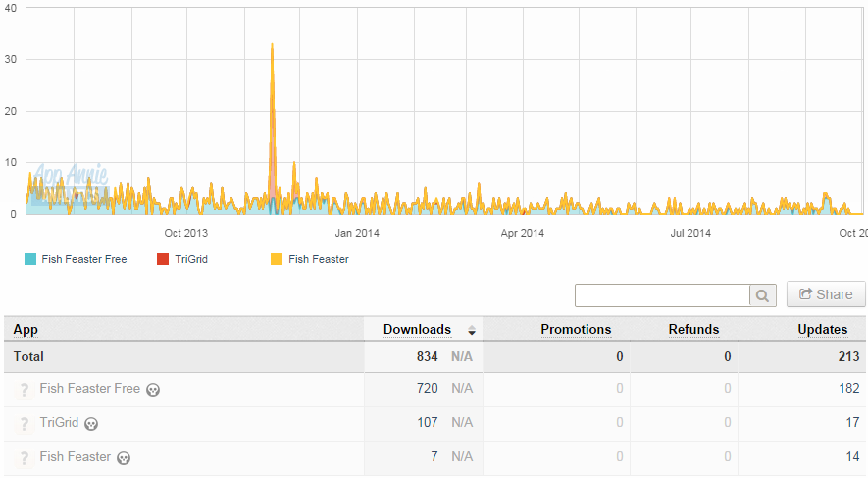
Task: Sort table by Downloads column header
Action: coord(418,330)
